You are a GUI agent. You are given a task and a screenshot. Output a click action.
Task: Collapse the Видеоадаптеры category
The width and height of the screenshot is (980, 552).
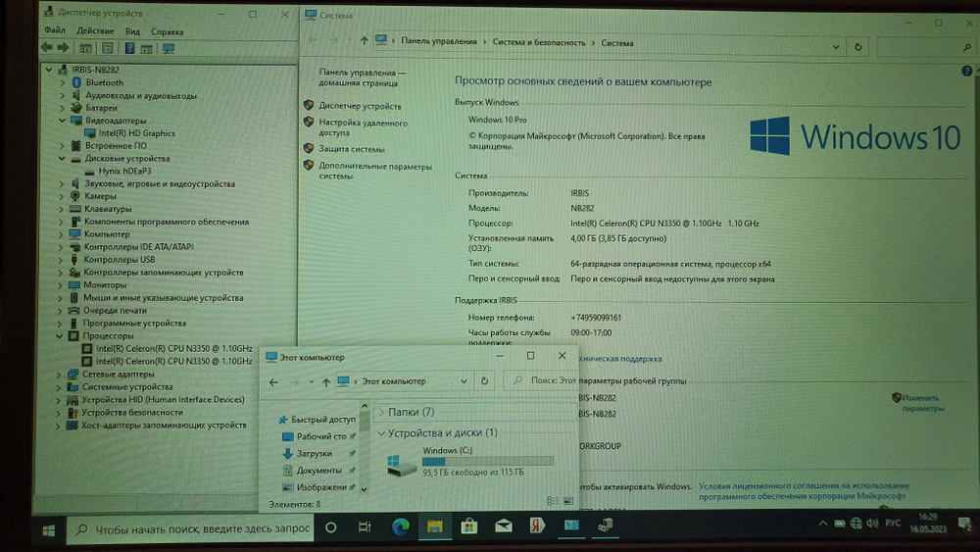[63, 120]
